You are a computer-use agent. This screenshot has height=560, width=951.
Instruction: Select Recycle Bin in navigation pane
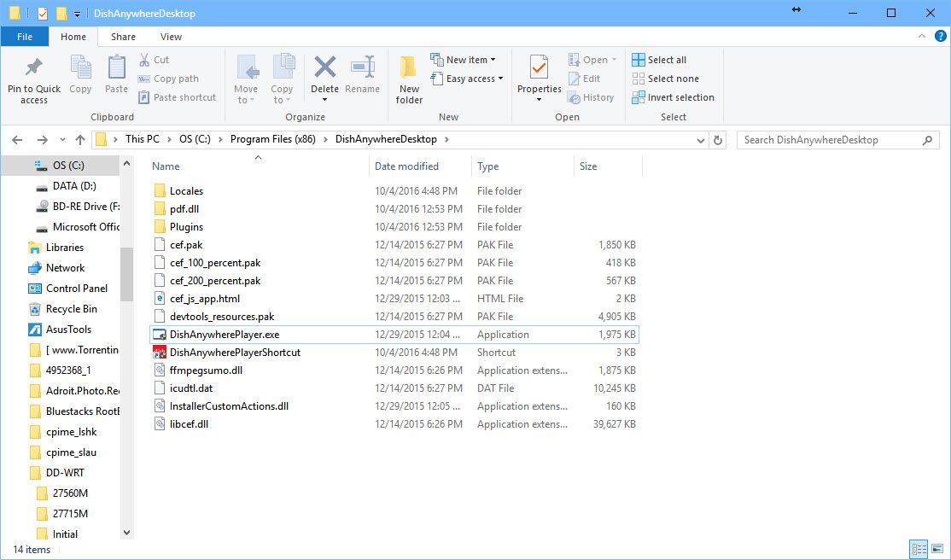click(62, 309)
